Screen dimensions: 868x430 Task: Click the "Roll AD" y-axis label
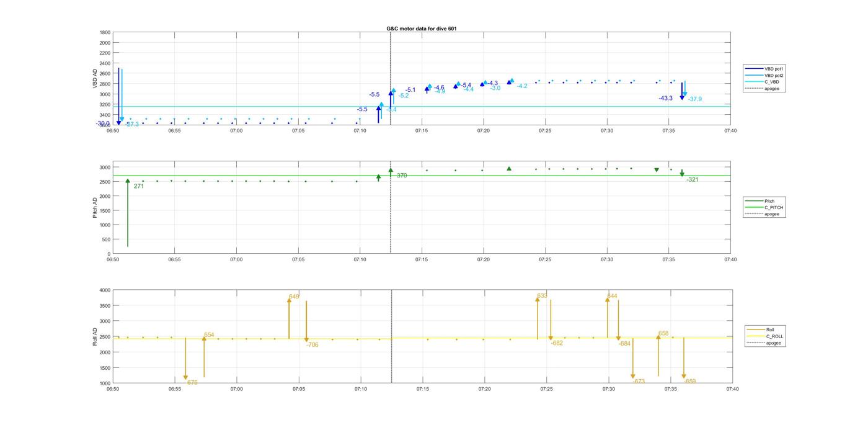coord(95,337)
